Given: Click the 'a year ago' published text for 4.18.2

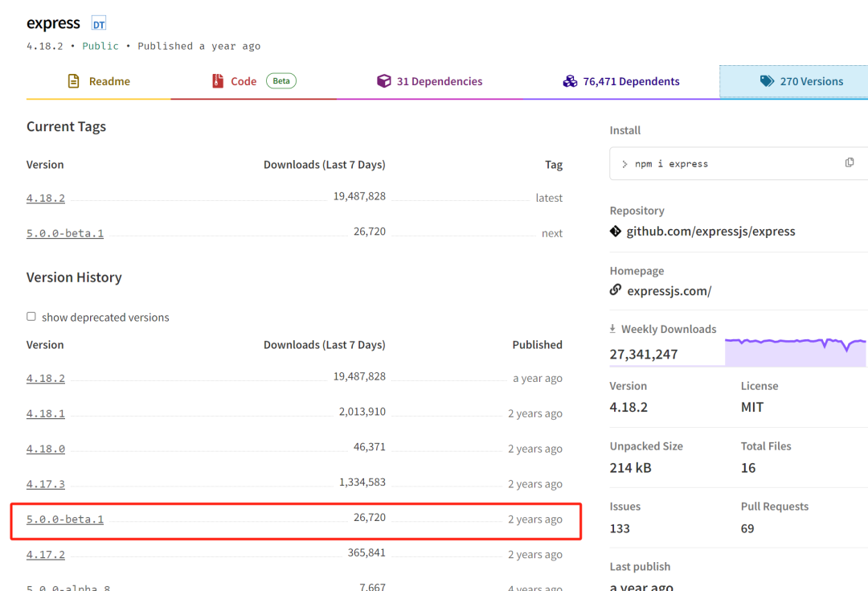Looking at the screenshot, I should [537, 378].
